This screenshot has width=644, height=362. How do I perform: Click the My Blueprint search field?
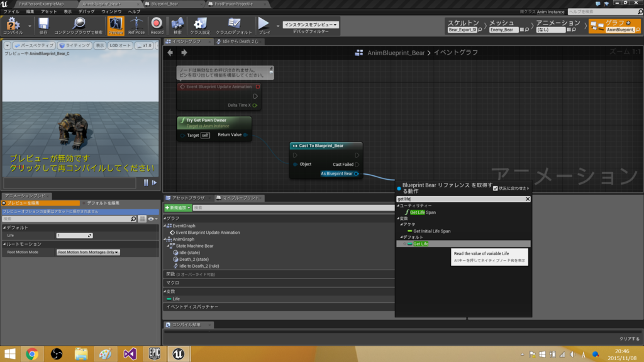(x=293, y=207)
